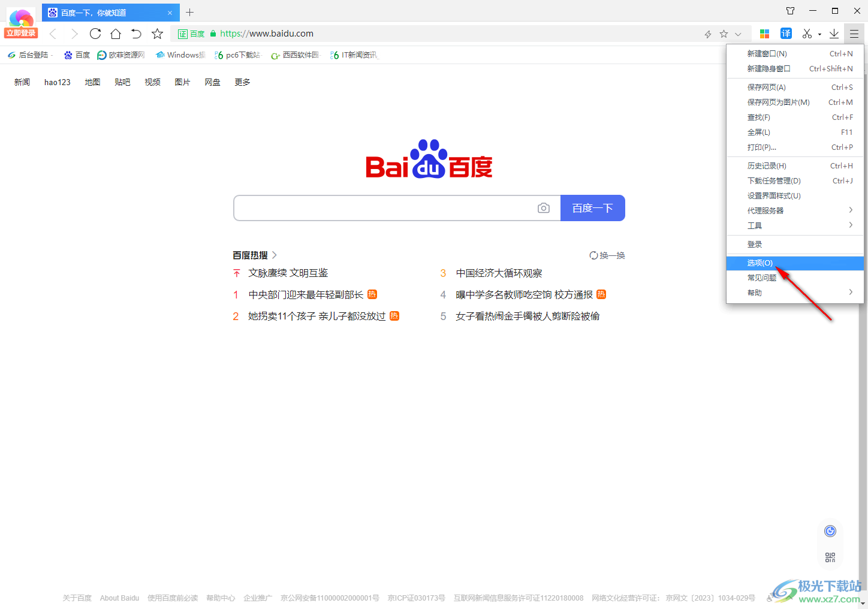
Task: Click the lightning speed mode icon
Action: (708, 34)
